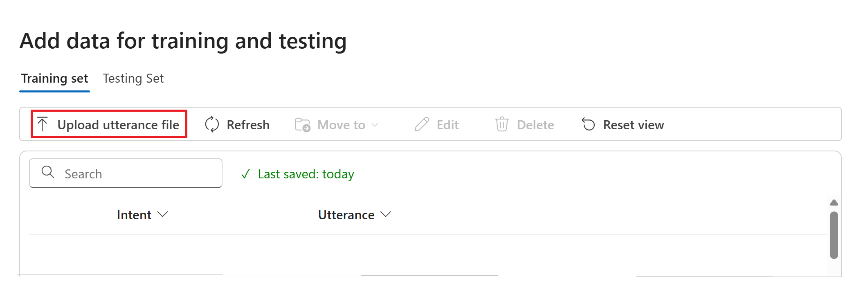Click the Delete trash can icon
Screen dimensions: 868x306
point(502,124)
